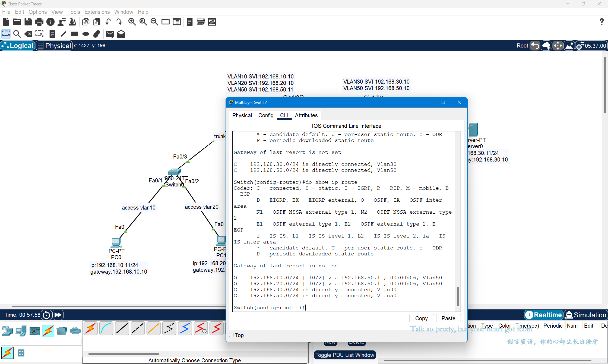608x364 pixels.
Task: Choose the Draw Ellipse tool
Action: [86, 34]
